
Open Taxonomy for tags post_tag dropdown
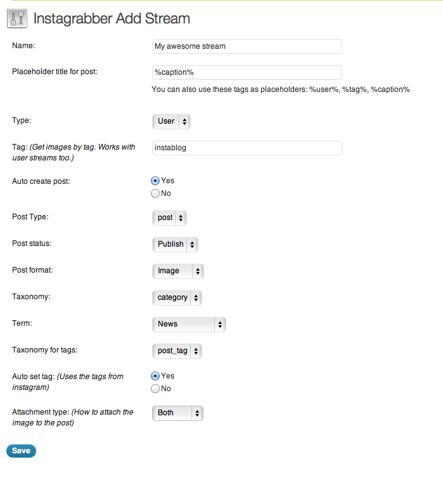point(177,351)
